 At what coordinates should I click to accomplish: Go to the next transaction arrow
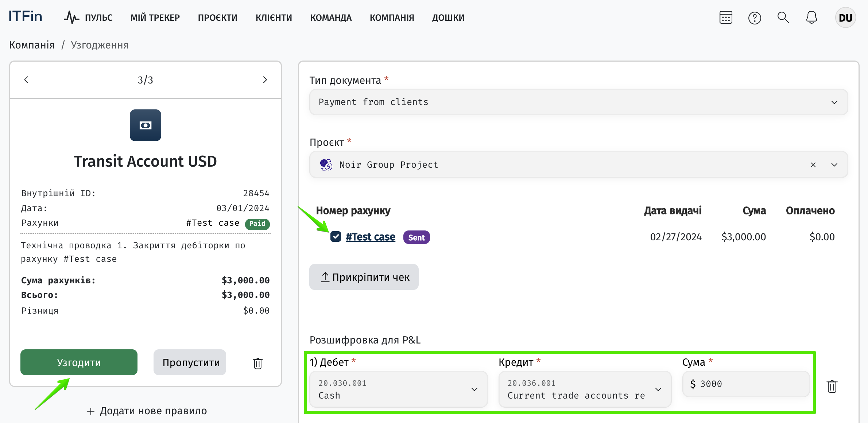(265, 80)
